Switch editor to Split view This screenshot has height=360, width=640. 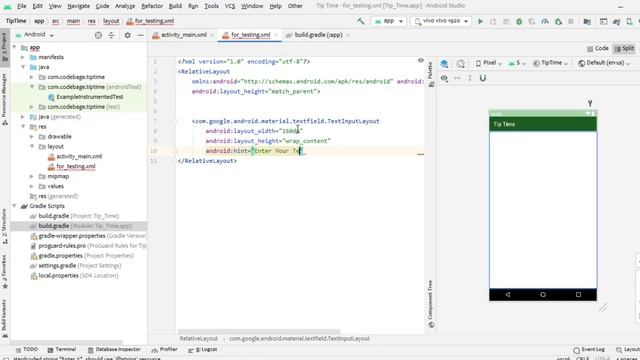pyautogui.click(x=624, y=49)
